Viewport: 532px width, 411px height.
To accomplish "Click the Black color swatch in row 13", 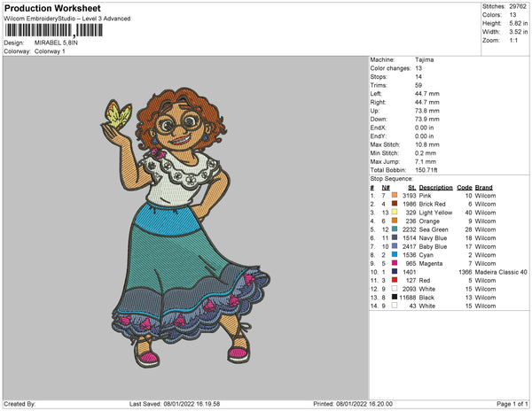I will coord(395,297).
